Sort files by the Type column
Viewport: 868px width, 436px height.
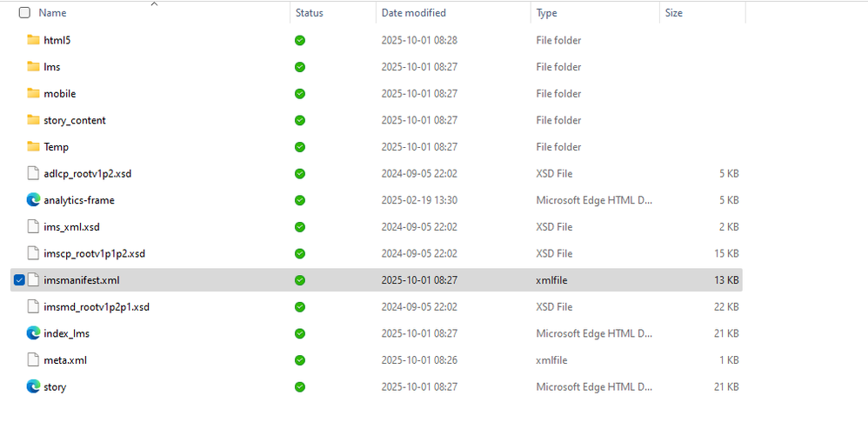546,13
